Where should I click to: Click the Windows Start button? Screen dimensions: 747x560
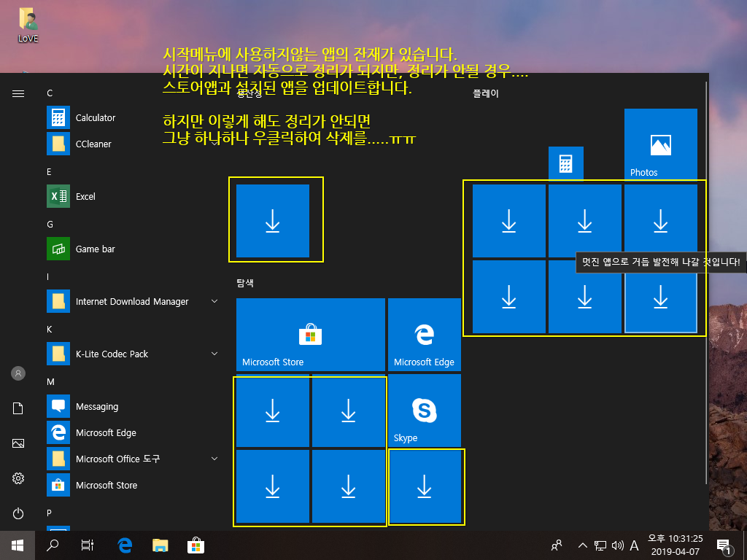[18, 545]
